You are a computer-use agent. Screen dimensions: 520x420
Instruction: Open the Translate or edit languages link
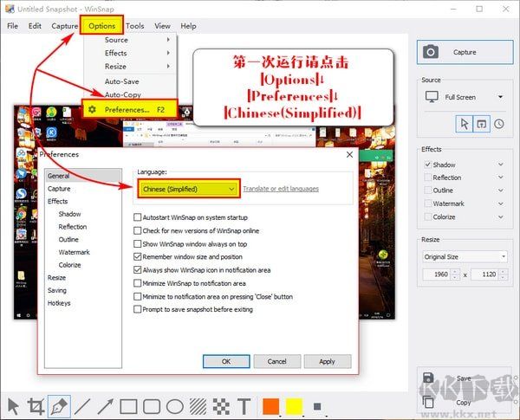(x=281, y=189)
